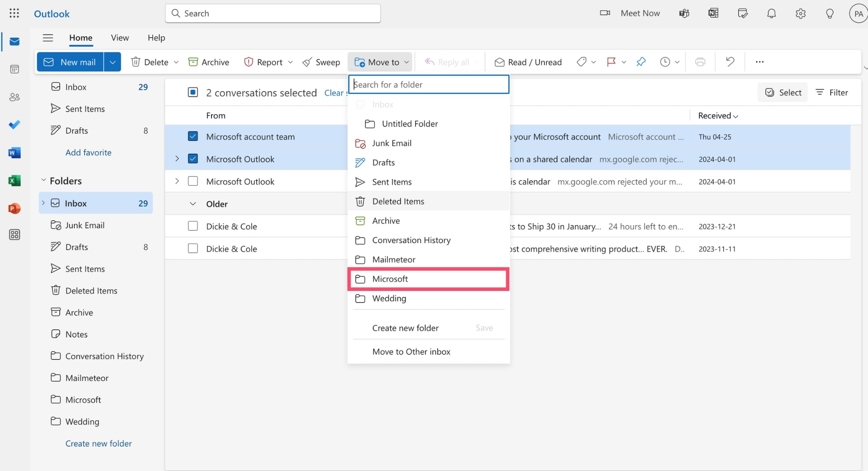This screenshot has height=471, width=868.
Task: Collapse the Older group chevron
Action: 193,204
